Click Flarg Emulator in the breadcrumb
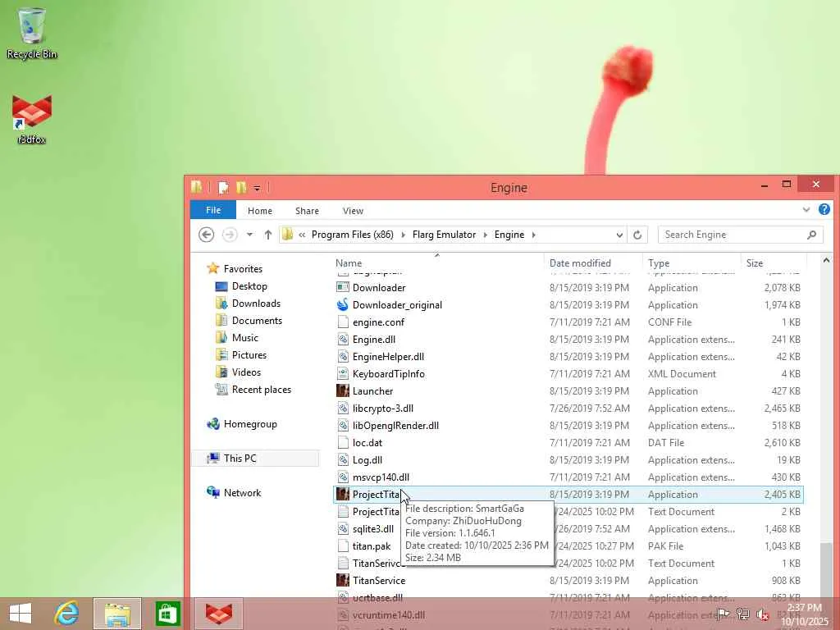Viewport: 840px width, 630px height. coord(444,235)
